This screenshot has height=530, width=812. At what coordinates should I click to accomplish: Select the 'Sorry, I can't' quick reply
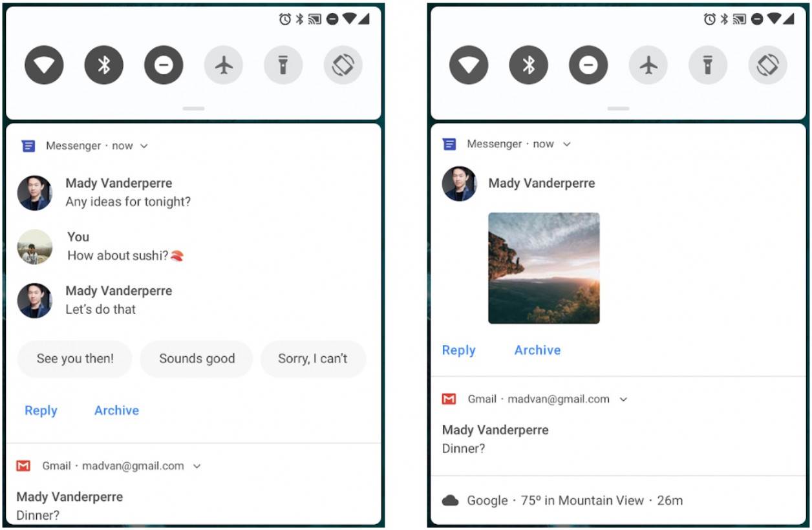coord(313,359)
